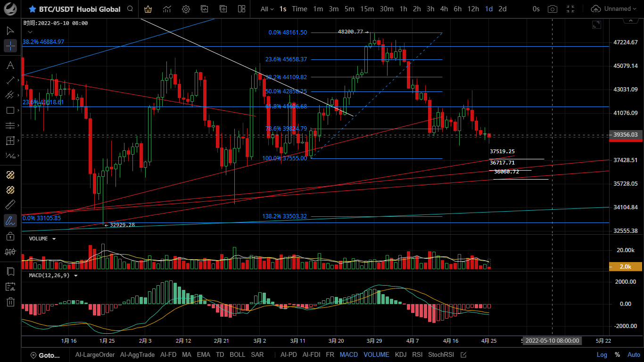Open symbol search with the magnifier icon
Screen dimensions: 644x362
pos(130,9)
